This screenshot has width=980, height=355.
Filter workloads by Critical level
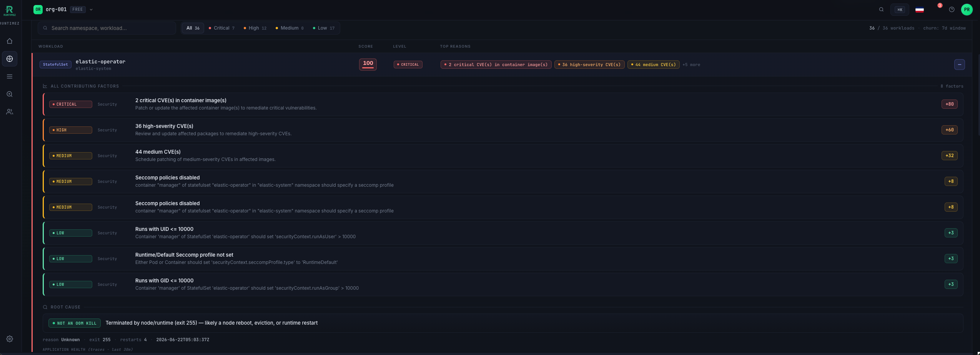tap(221, 28)
